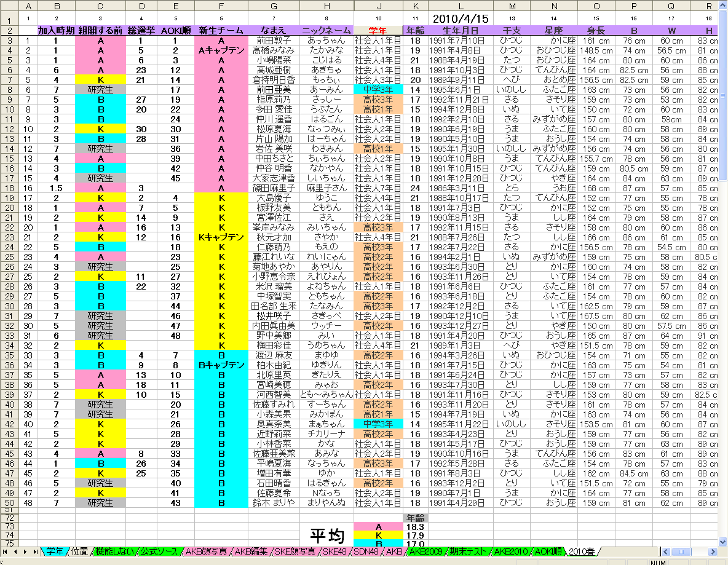Click the pink A average legend cell
This screenshot has height=565, width=728.
click(x=378, y=527)
